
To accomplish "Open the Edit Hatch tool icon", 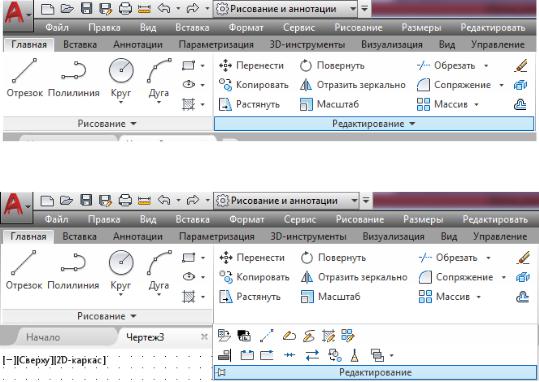I will point(328,335).
